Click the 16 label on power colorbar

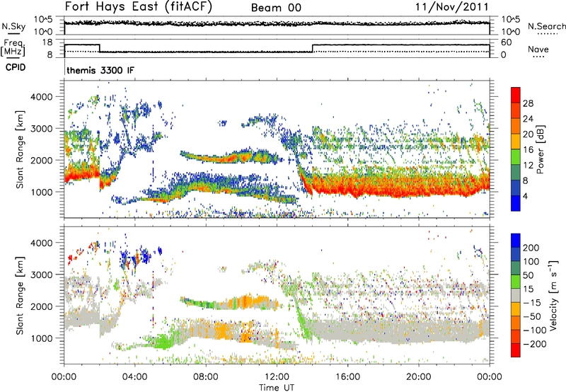click(528, 150)
